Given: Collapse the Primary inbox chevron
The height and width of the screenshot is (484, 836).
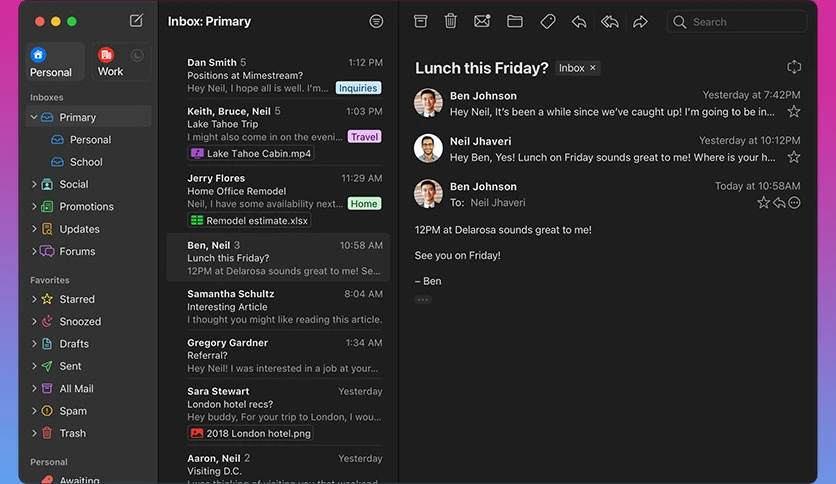Looking at the screenshot, I should point(34,117).
